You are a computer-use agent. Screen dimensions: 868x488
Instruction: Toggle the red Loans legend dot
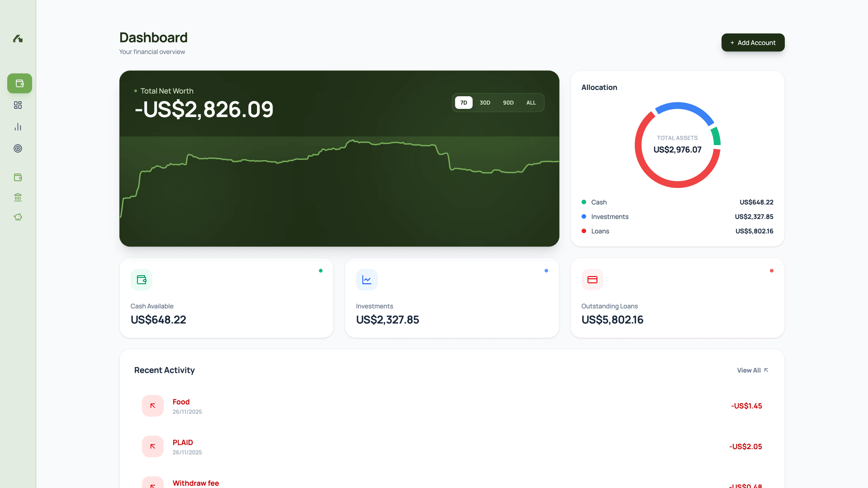pyautogui.click(x=583, y=231)
